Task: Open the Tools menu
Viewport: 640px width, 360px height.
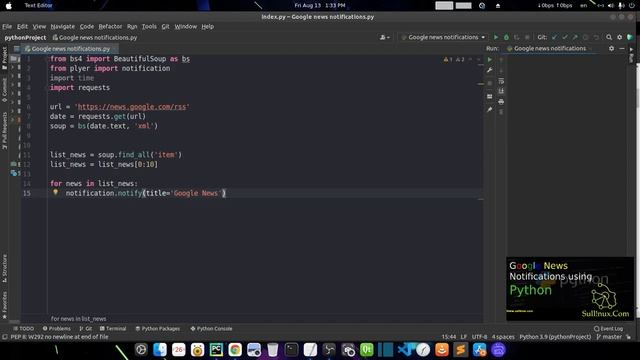Action: tap(149, 27)
